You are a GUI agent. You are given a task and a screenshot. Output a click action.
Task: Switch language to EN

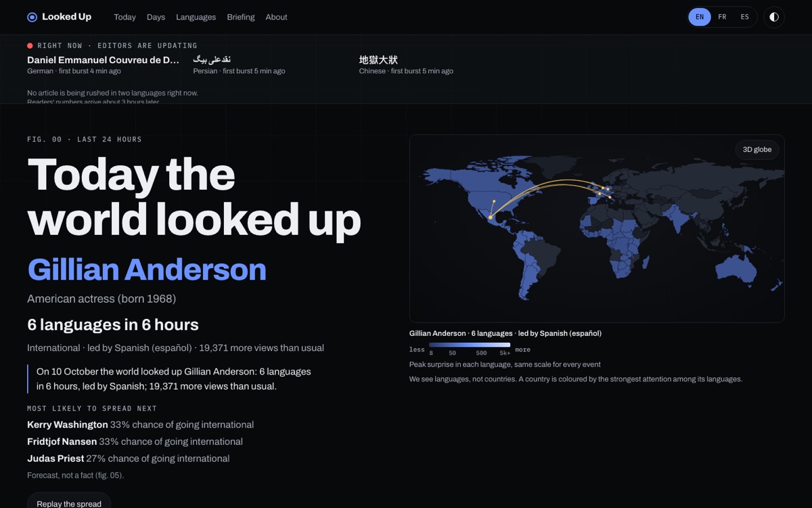pos(700,17)
